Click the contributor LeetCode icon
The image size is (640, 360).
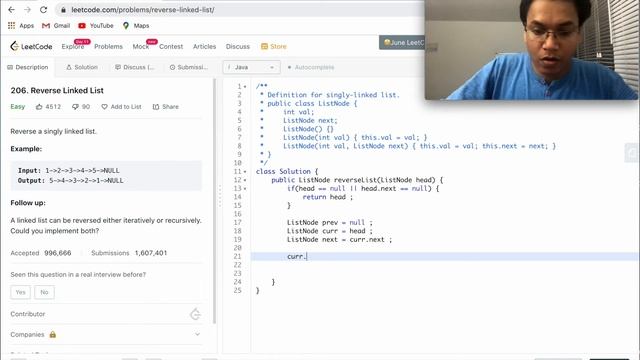coord(195,314)
